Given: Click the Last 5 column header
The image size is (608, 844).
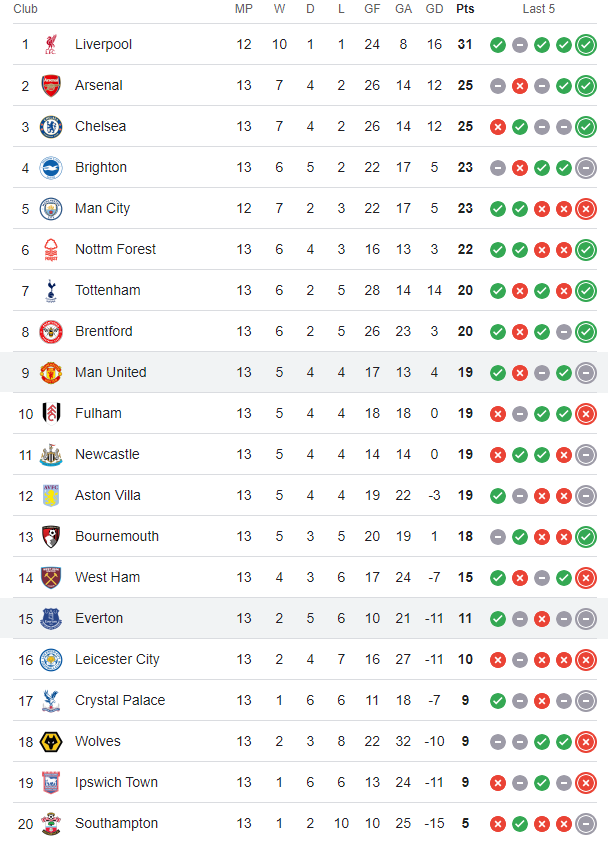Looking at the screenshot, I should pyautogui.click(x=538, y=9).
